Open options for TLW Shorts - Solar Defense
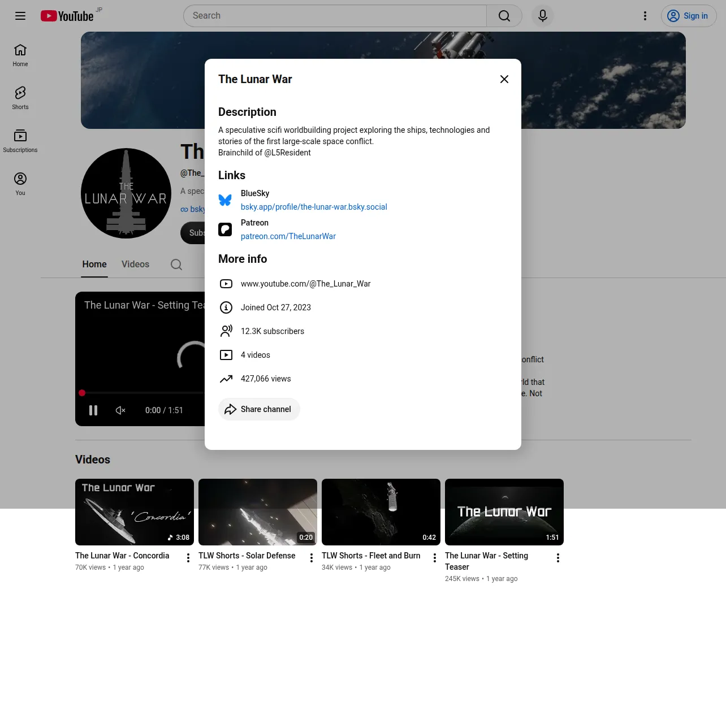The image size is (726, 728). (x=312, y=558)
